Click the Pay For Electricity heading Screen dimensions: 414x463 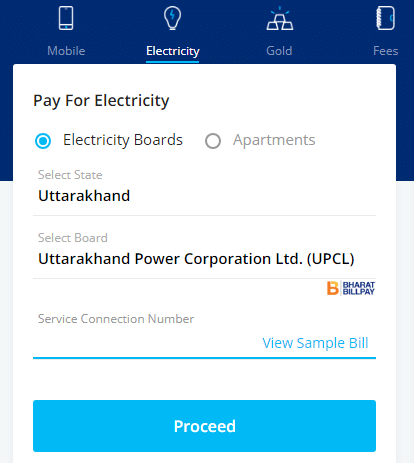101,101
